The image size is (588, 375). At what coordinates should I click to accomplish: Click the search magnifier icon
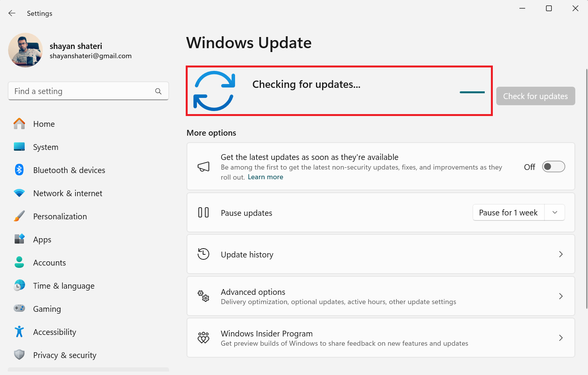158,91
